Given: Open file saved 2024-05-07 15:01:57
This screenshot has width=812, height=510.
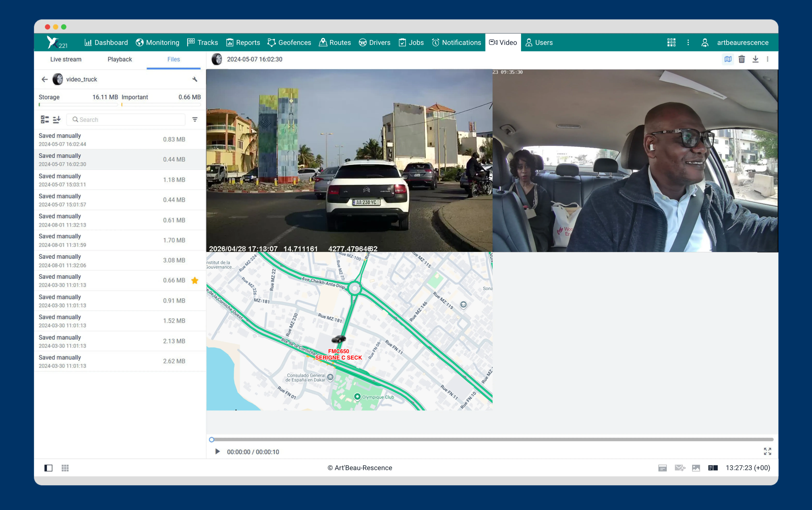Looking at the screenshot, I should tap(120, 200).
